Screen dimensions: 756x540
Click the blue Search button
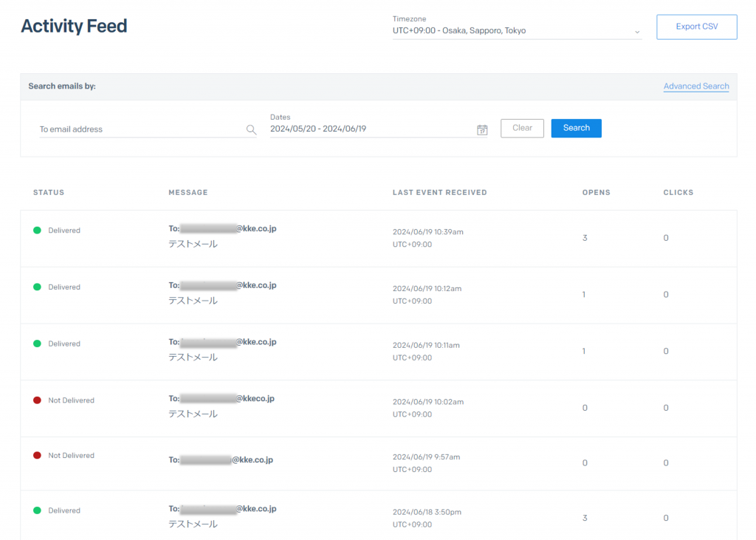coord(576,128)
